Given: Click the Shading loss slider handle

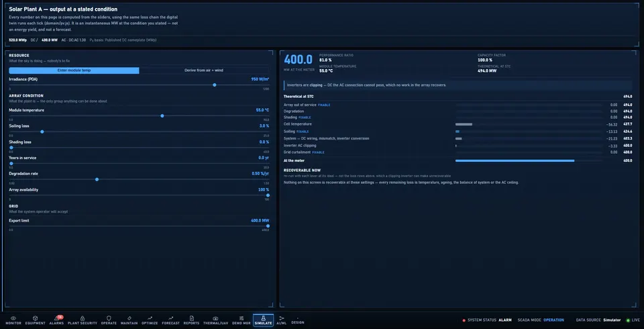Looking at the screenshot, I should (11, 148).
